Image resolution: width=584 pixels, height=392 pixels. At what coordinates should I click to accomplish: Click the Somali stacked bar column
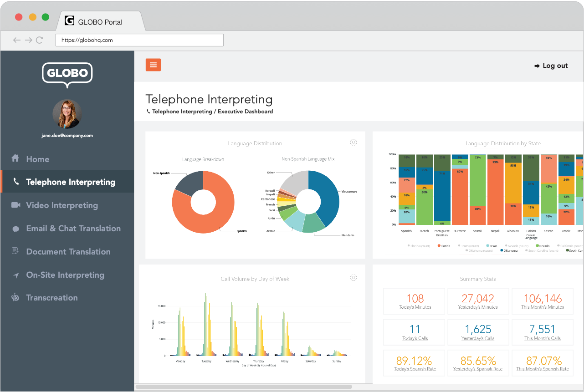[477, 189]
